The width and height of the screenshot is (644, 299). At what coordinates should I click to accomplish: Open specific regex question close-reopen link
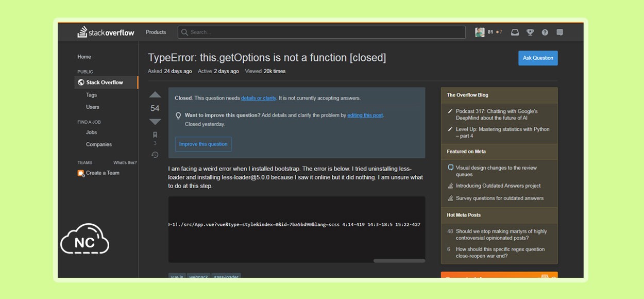click(500, 253)
